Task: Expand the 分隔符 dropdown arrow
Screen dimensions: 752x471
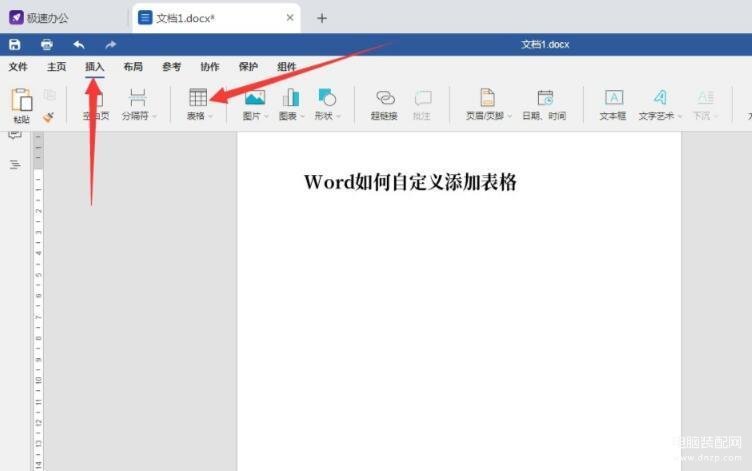Action: pyautogui.click(x=154, y=117)
